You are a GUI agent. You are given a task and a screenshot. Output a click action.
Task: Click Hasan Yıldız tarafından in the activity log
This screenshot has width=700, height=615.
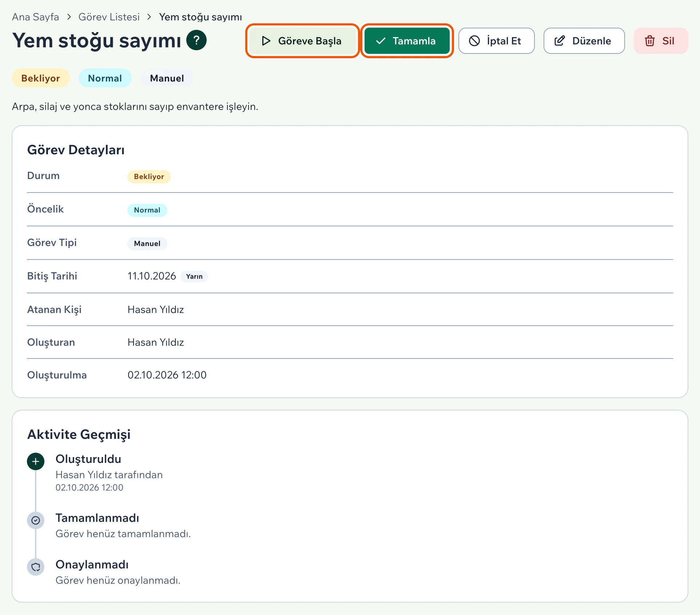(109, 475)
